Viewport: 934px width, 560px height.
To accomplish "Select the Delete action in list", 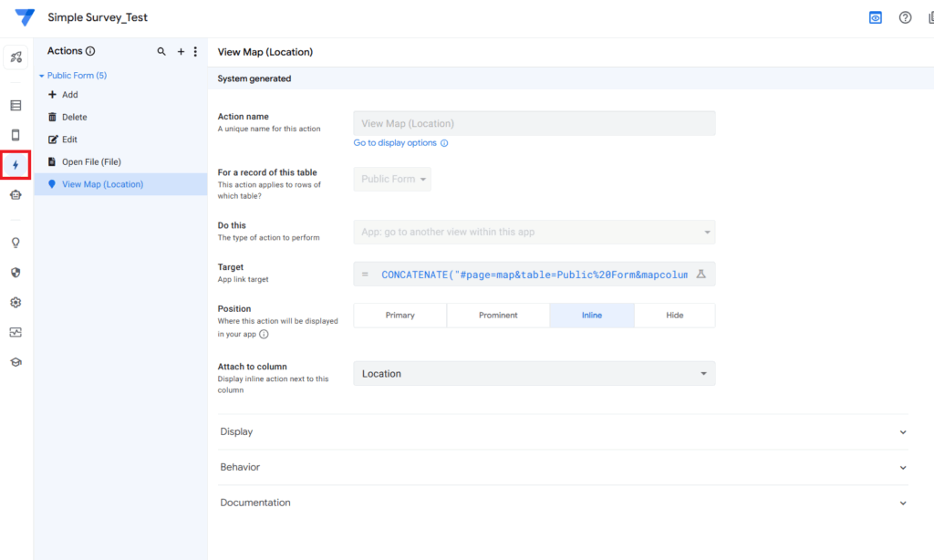I will tap(74, 118).
